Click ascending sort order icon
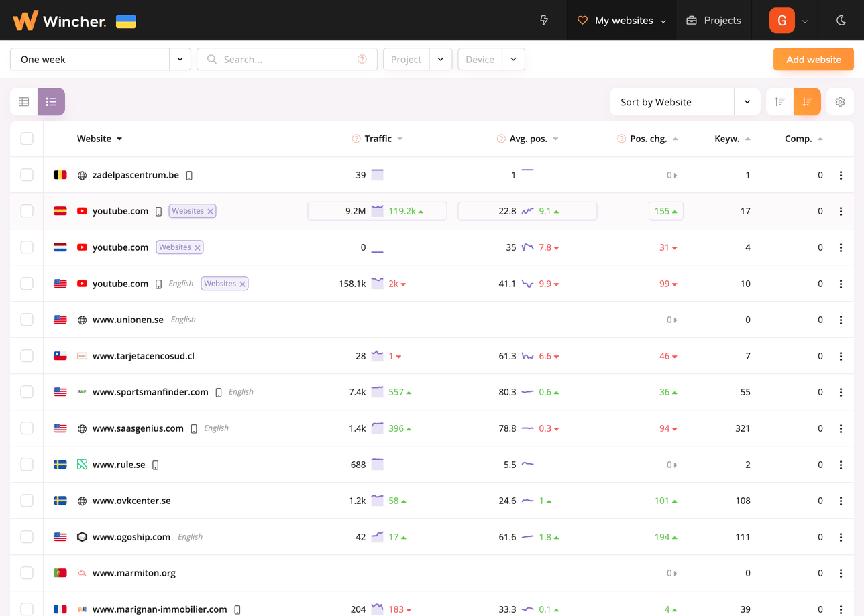Screen dimensions: 864x616 click(779, 102)
